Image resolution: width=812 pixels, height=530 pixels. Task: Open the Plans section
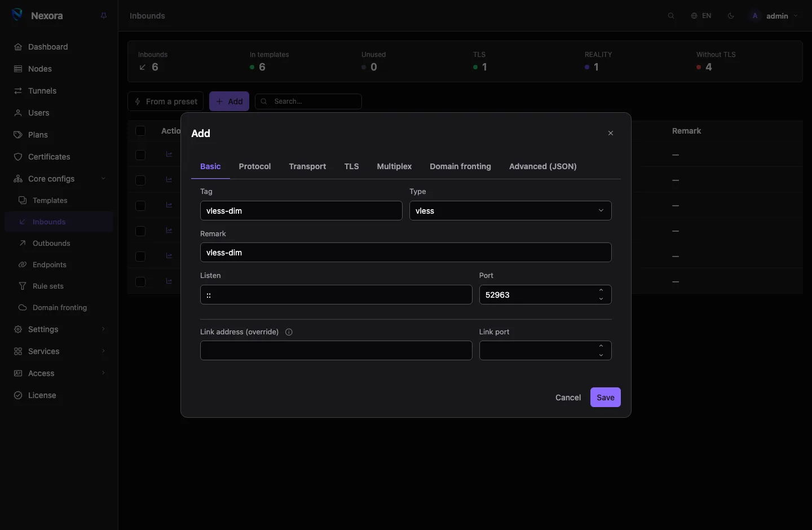[59, 135]
